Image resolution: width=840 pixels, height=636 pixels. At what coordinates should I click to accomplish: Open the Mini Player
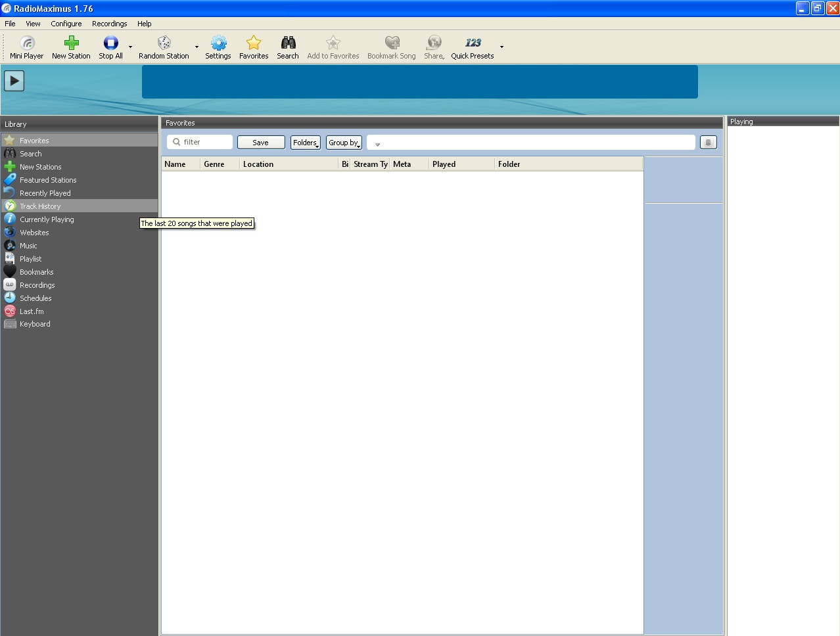26,47
